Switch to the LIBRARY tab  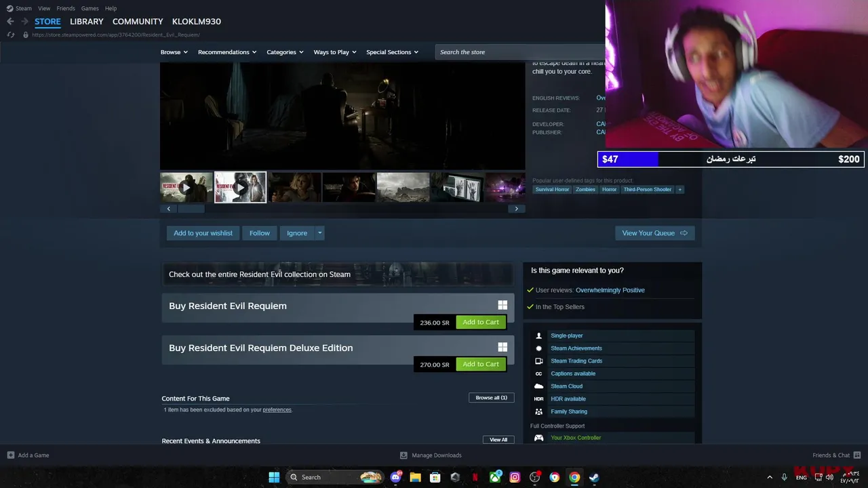point(87,22)
